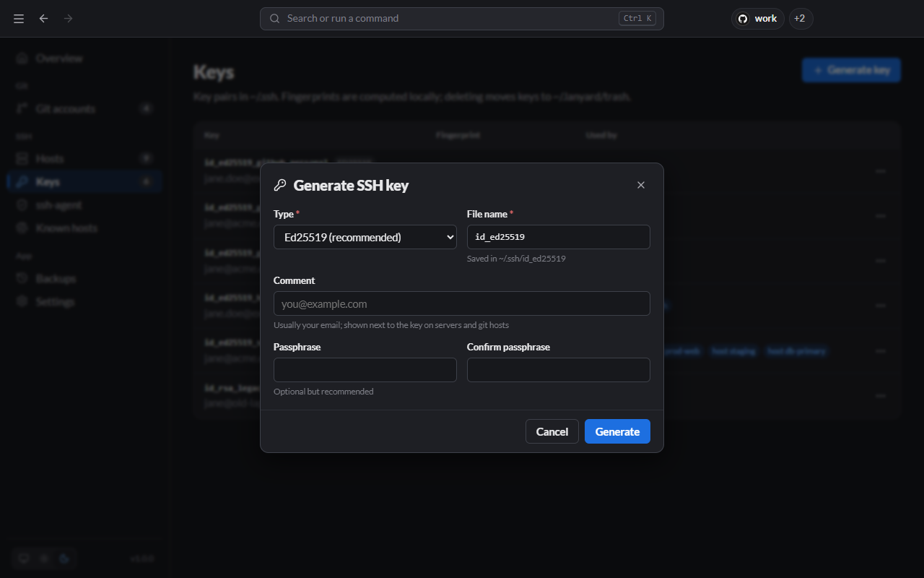The width and height of the screenshot is (924, 578).
Task: Go forward with the right arrow
Action: pyautogui.click(x=68, y=19)
